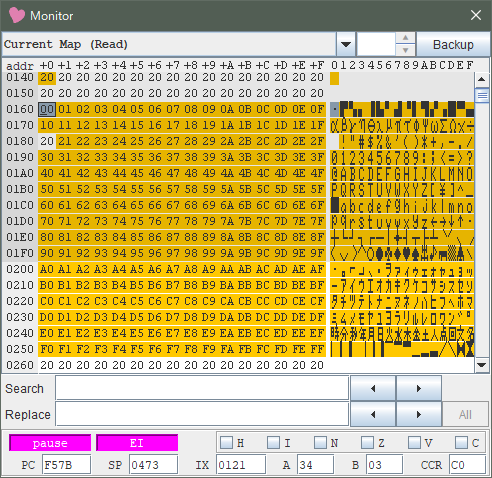This screenshot has height=478, width=492.
Task: Select byte A0 in row 0200
Action: 47,269
